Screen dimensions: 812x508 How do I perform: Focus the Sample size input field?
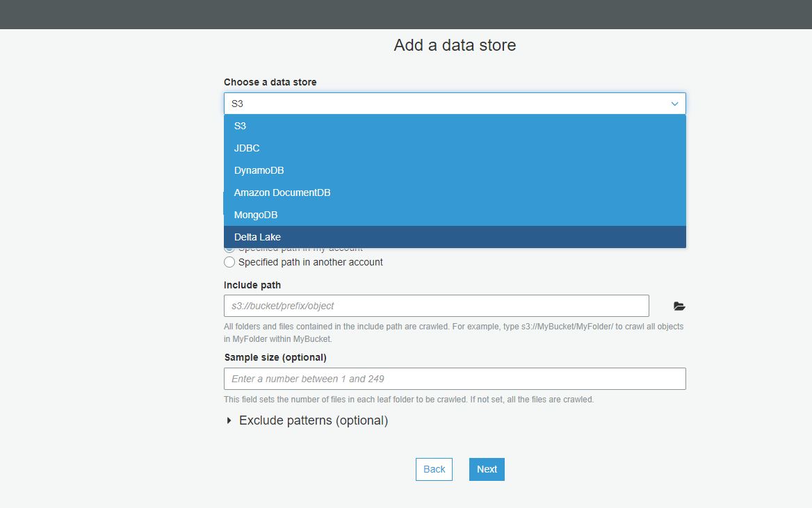click(455, 379)
